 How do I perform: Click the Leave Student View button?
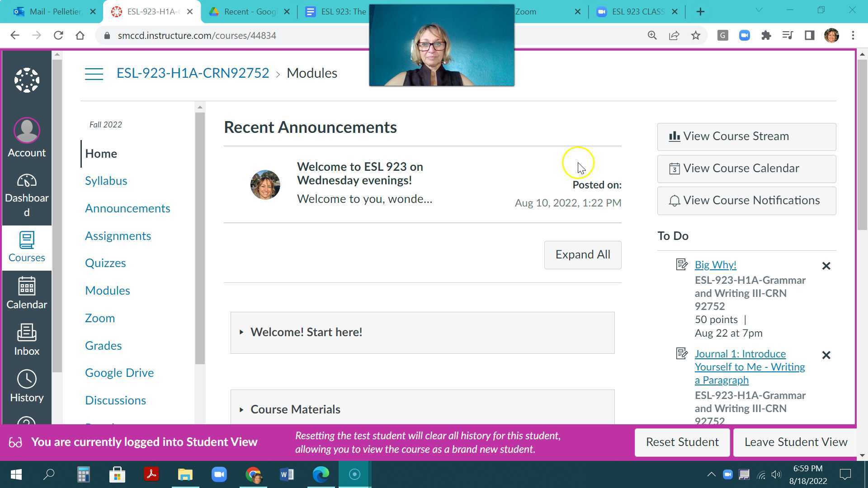coord(795,442)
